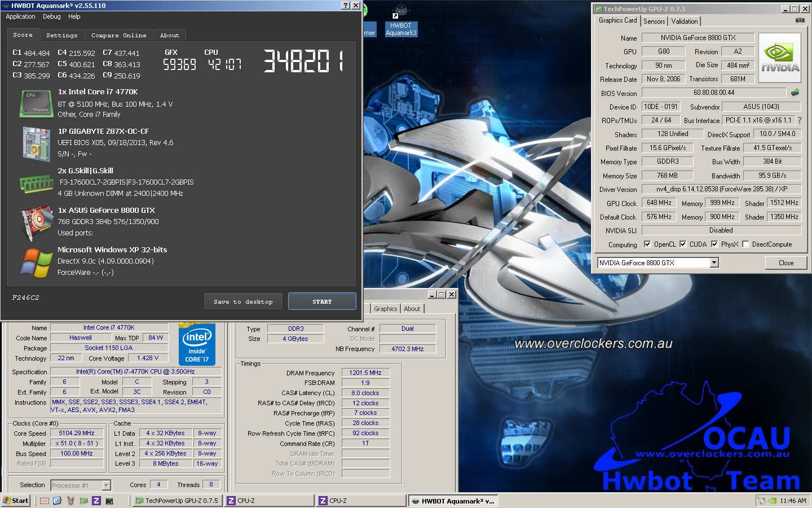Click the Intel inside Core i7 logo
Viewport: 812px width, 508px height.
point(197,344)
